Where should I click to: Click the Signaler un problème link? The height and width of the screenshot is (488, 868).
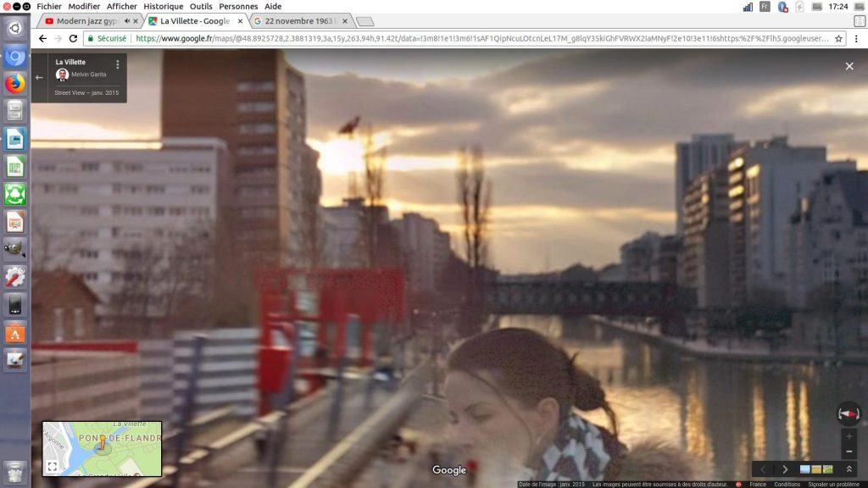(835, 485)
